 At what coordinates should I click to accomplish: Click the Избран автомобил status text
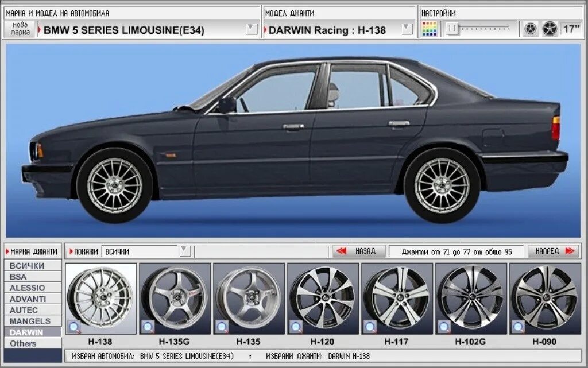(153, 356)
